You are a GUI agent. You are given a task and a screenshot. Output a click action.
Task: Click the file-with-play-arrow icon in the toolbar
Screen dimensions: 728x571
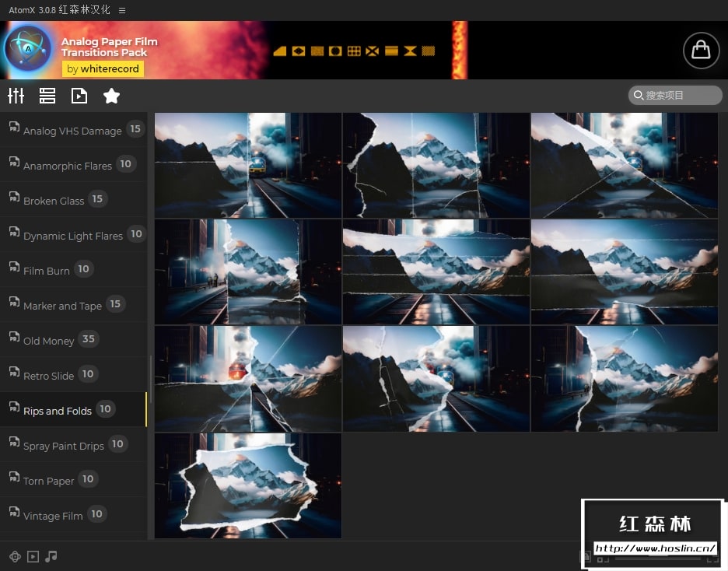(x=79, y=96)
